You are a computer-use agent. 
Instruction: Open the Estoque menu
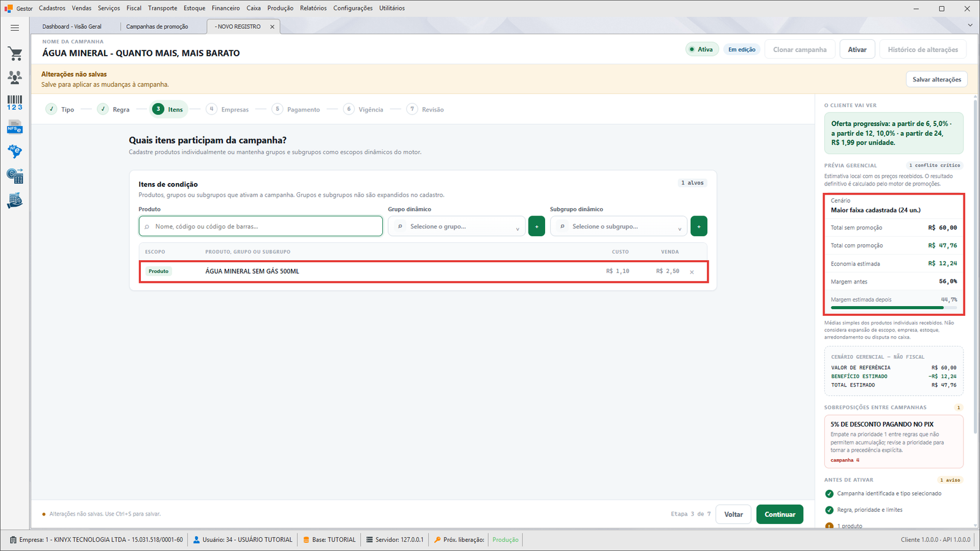[x=194, y=8]
